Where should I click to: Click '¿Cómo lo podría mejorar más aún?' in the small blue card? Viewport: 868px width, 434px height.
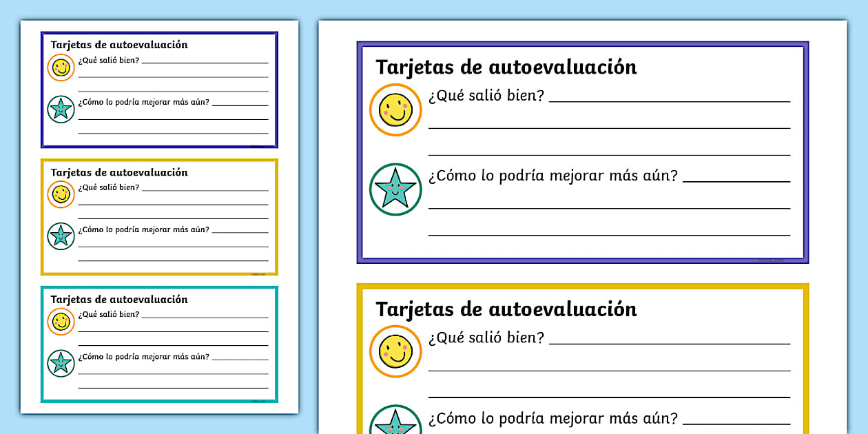pyautogui.click(x=143, y=103)
